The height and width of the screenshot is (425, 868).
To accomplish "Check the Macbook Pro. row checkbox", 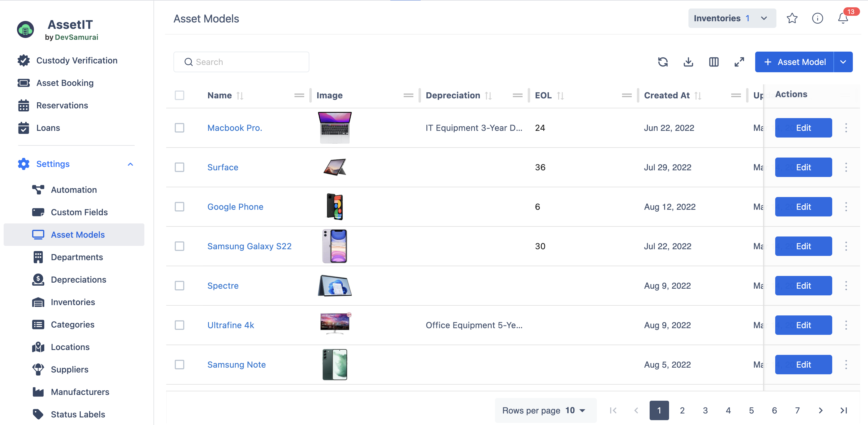I will point(179,128).
